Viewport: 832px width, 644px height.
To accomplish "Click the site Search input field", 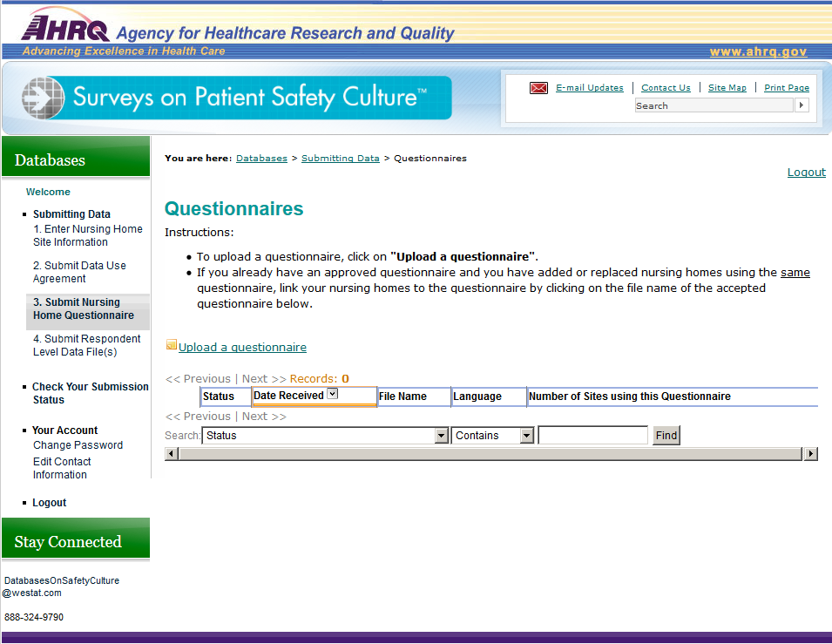I will (x=714, y=105).
